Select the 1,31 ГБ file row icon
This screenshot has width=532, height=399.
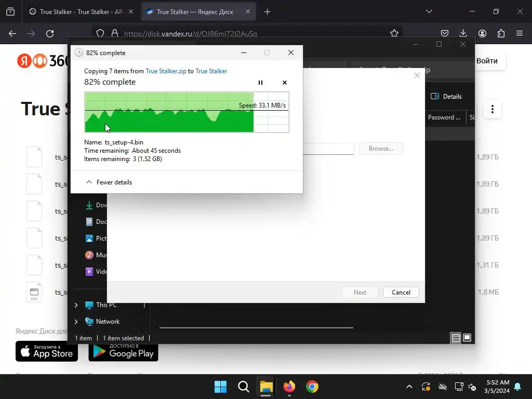coord(34,265)
